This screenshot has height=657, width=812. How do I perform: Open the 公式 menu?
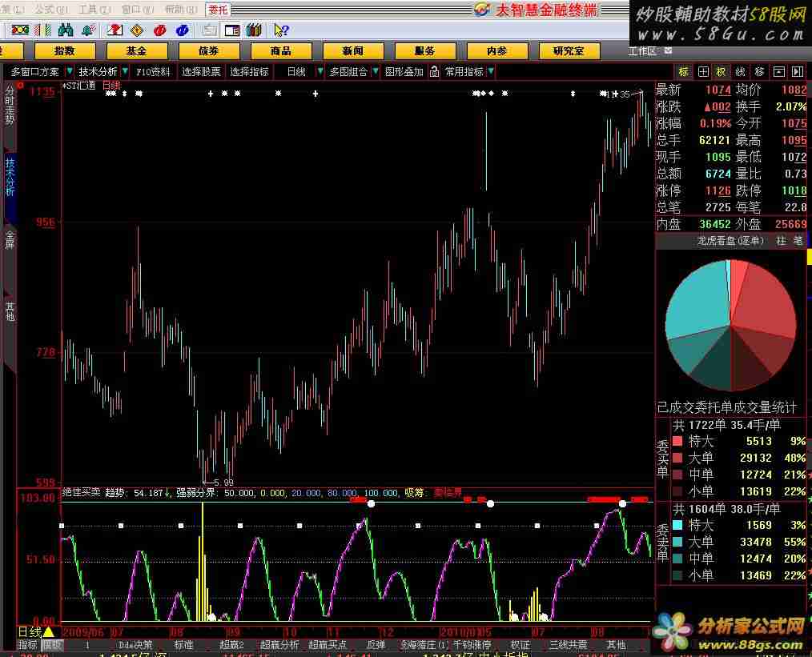pos(51,10)
